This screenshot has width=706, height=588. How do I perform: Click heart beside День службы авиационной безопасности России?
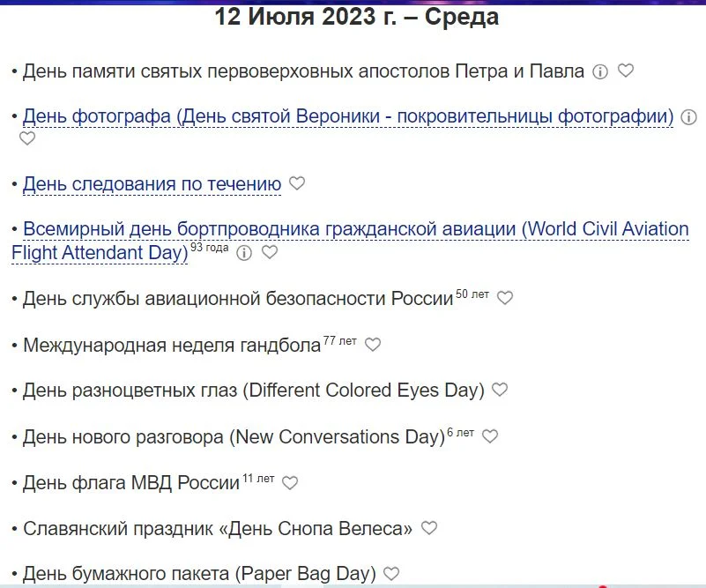click(504, 298)
